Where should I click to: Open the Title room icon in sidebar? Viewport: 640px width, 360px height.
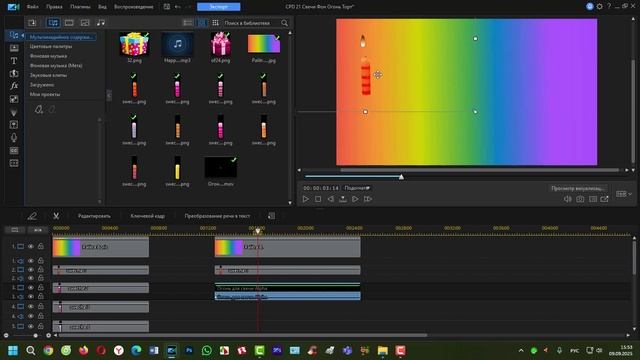coord(14,61)
